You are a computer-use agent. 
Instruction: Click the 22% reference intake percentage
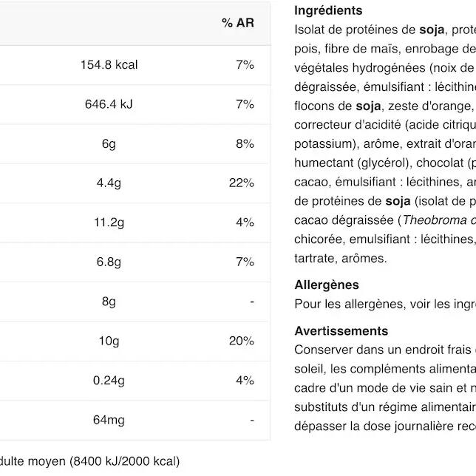(241, 183)
